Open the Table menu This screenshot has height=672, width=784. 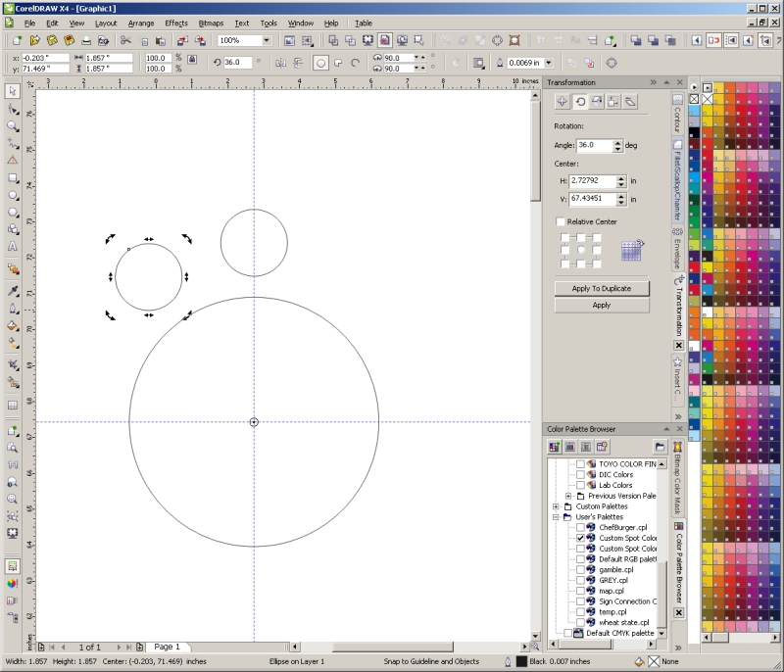364,23
